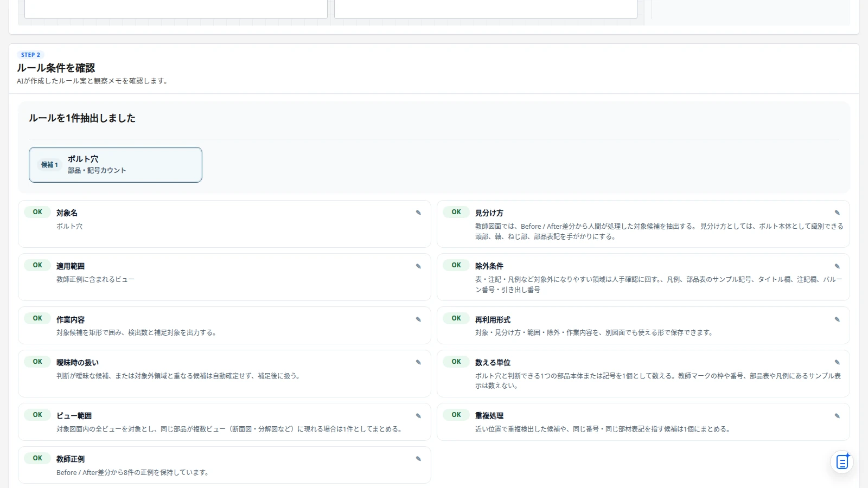
Task: Click the ビュー範囲 edit pencil
Action: pos(418,416)
